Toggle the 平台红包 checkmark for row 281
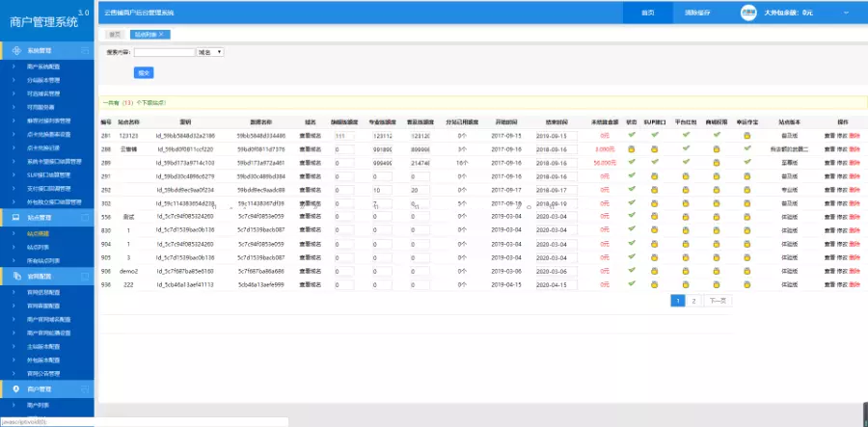 click(686, 134)
